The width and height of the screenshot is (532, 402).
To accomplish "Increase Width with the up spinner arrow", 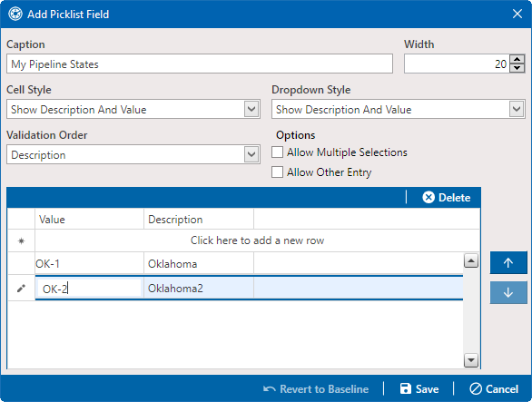I will coord(517,59).
